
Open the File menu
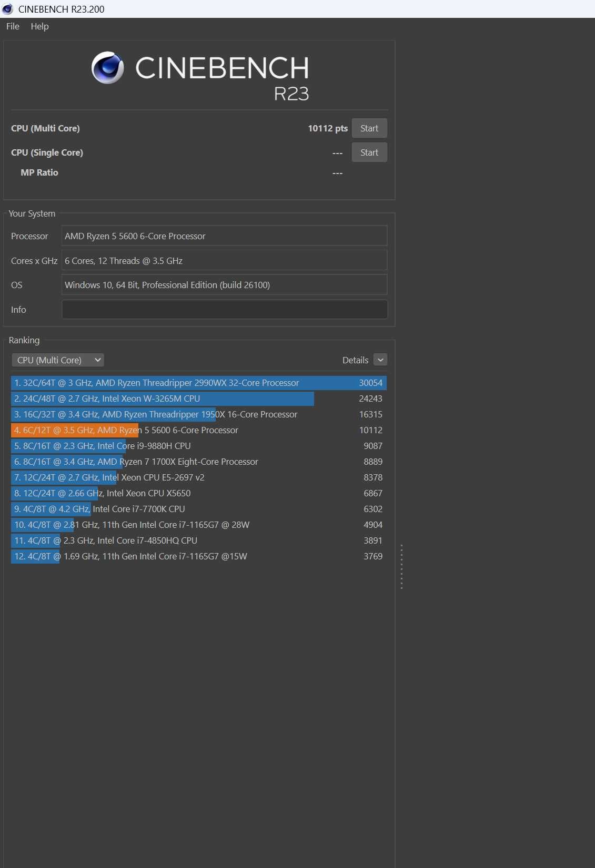click(13, 26)
